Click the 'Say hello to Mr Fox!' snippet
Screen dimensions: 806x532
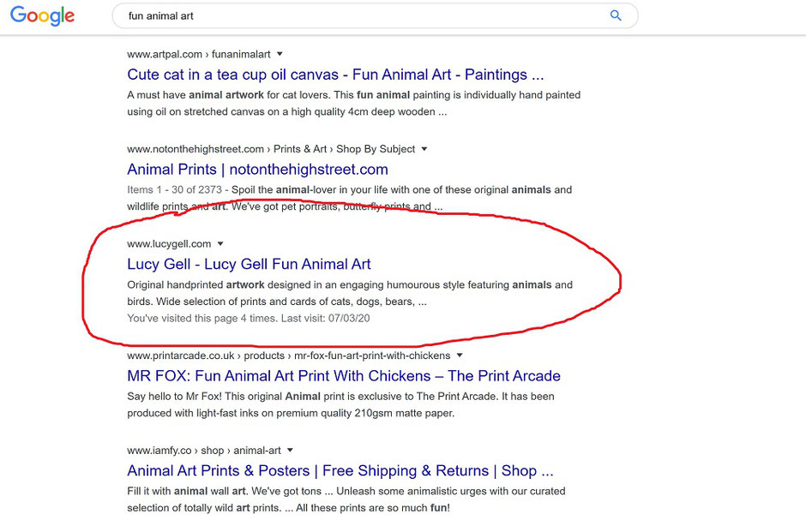340,404
